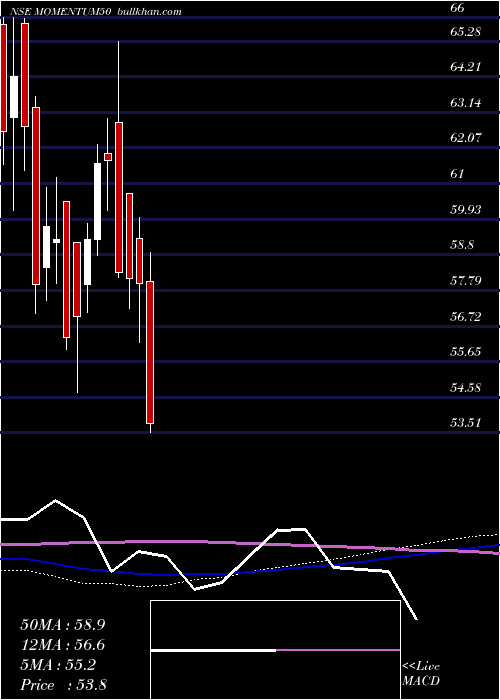
Task: Click the 61 price axis label
Action: click(x=457, y=174)
